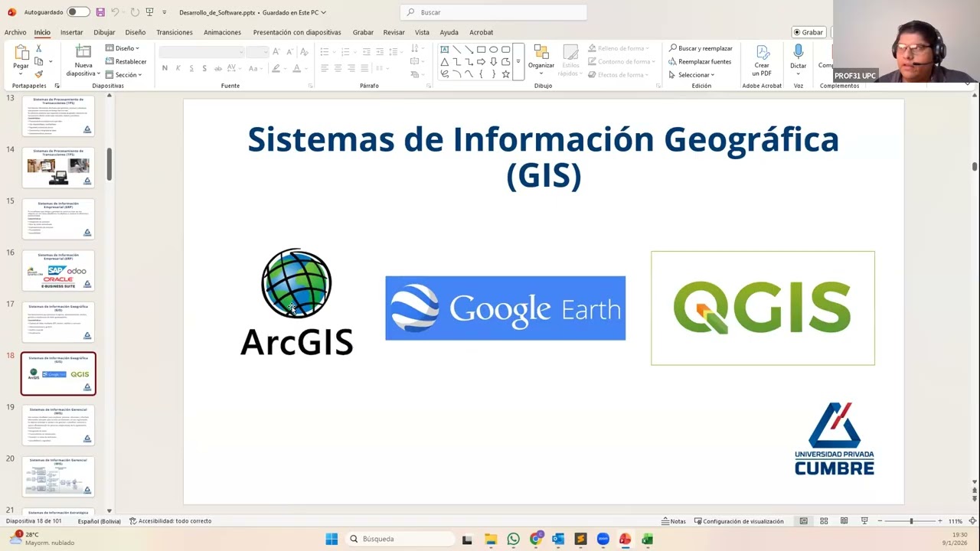The width and height of the screenshot is (980, 551).
Task: Open WhatsApp from the taskbar
Action: coord(513,539)
